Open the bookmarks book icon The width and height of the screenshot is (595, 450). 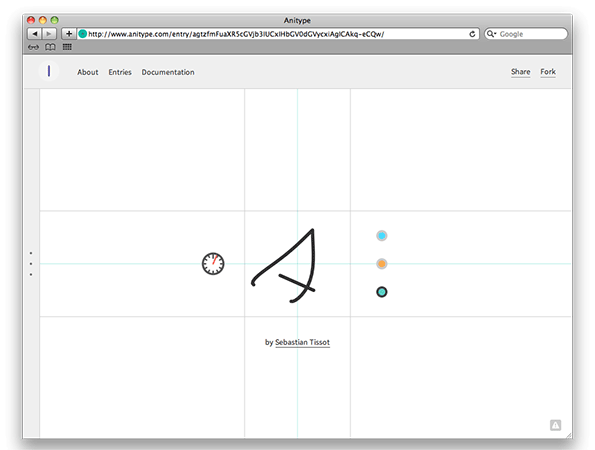coord(50,47)
